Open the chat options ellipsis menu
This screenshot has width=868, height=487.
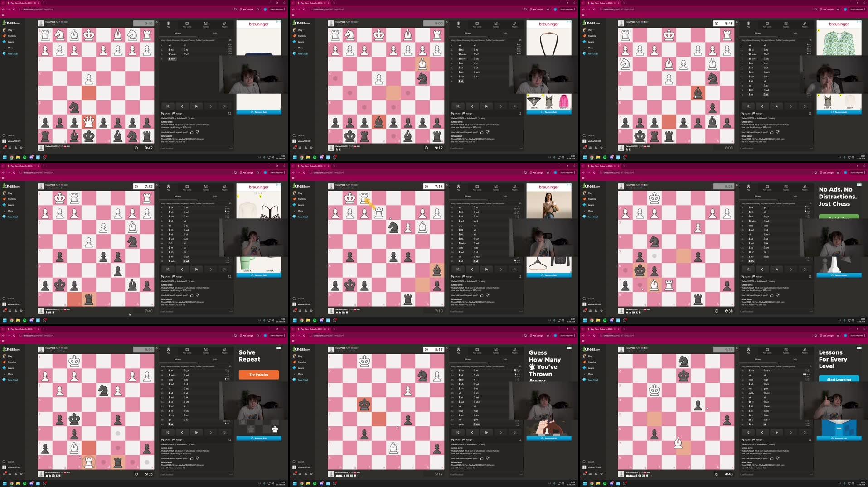click(x=231, y=148)
